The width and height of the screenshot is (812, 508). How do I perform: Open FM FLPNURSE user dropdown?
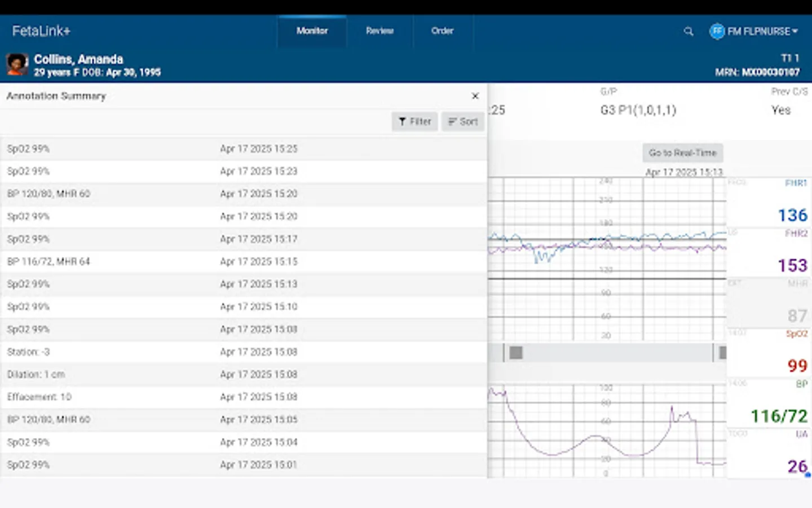coord(762,32)
